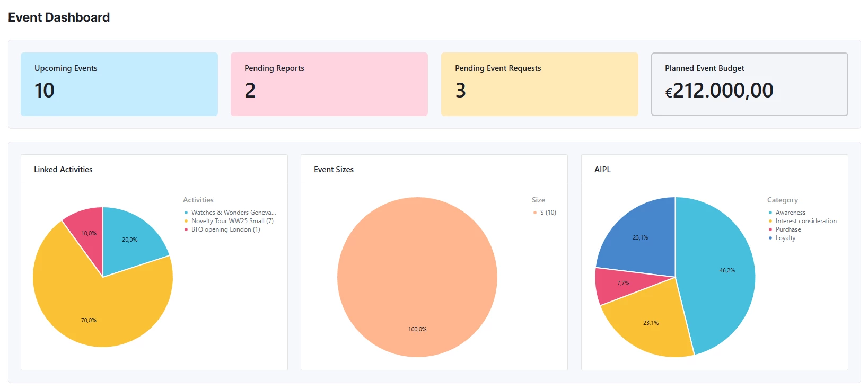Toggle Watches & Wonders Geneva legend entry
Image resolution: width=868 pixels, height=389 pixels.
point(230,213)
